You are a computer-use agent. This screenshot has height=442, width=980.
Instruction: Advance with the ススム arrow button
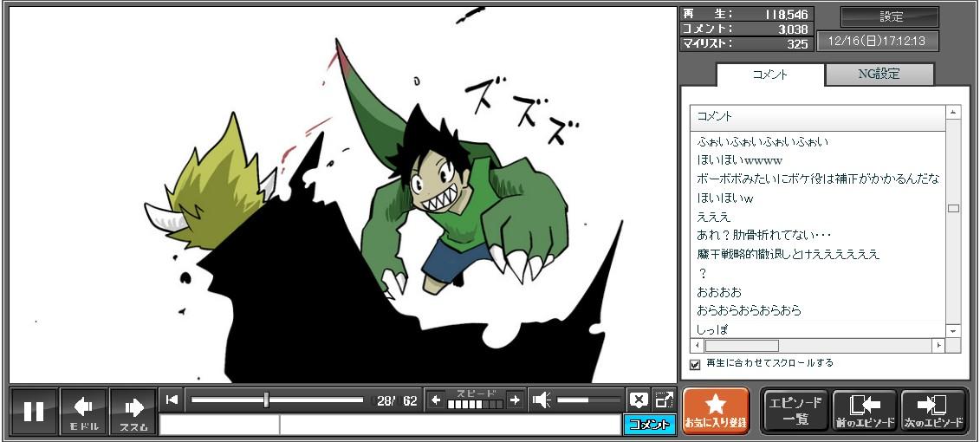133,411
